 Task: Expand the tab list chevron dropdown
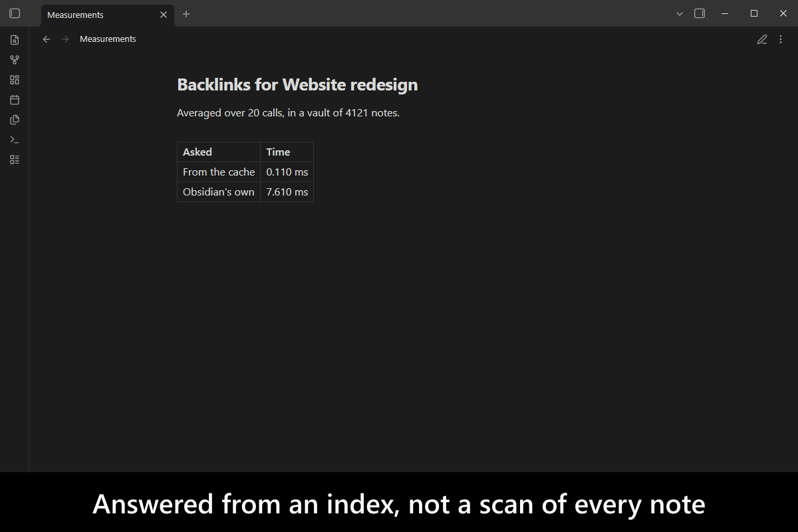coord(679,13)
